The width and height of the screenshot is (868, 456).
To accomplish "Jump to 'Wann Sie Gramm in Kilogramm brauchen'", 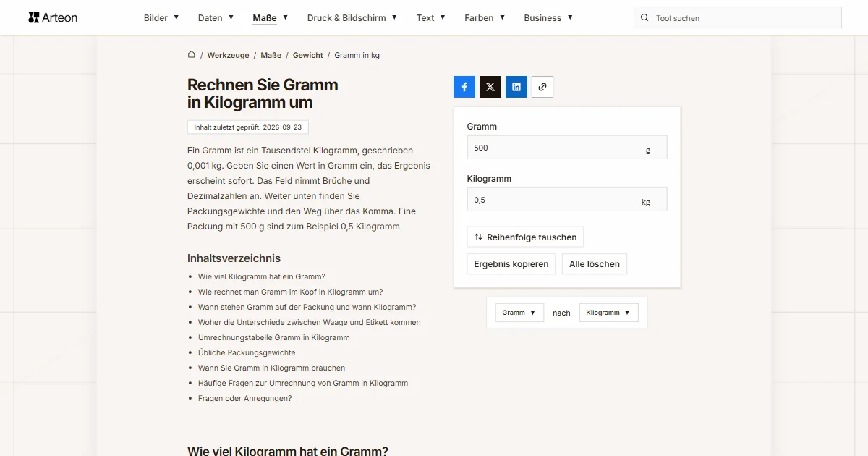I will (272, 368).
